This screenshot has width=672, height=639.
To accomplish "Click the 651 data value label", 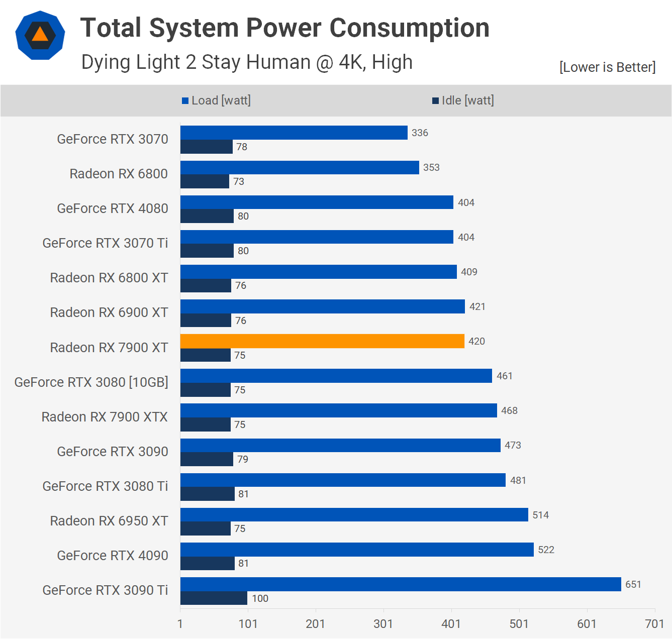I will click(x=633, y=584).
